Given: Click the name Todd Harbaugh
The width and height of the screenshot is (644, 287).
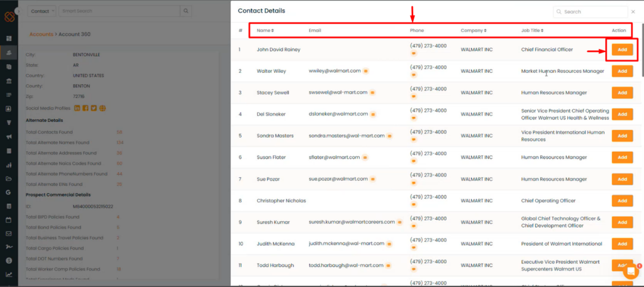Looking at the screenshot, I should coord(275,265).
